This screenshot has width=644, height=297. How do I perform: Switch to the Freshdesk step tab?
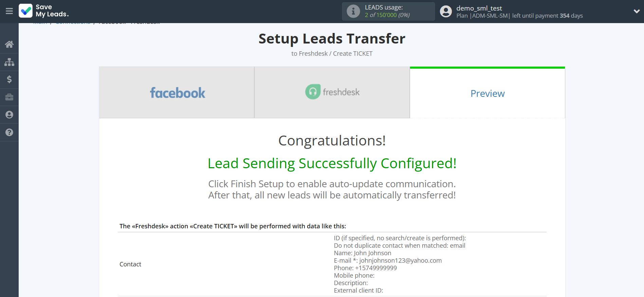(332, 92)
